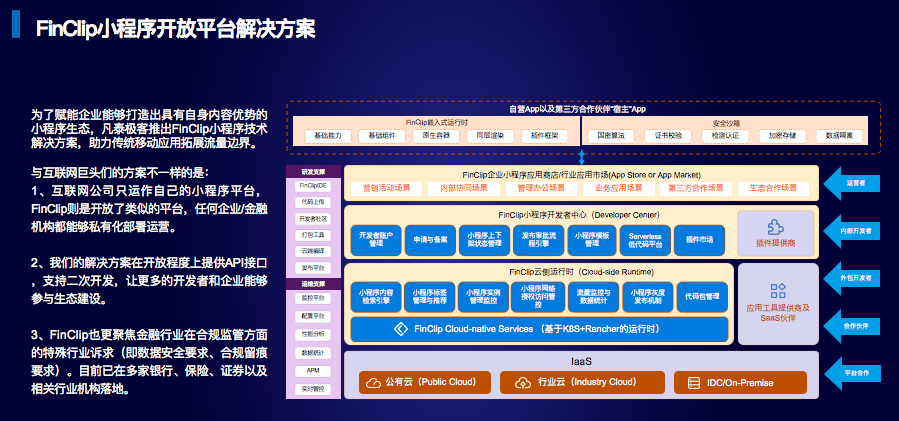Click the cloud icon beside 公有云
899x421 pixels.
374,383
